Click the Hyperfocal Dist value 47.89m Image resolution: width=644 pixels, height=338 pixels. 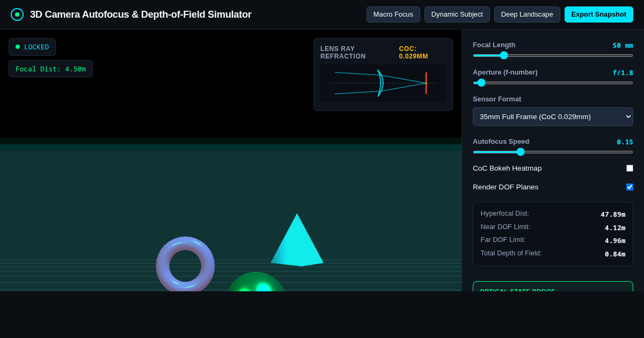coord(613,214)
